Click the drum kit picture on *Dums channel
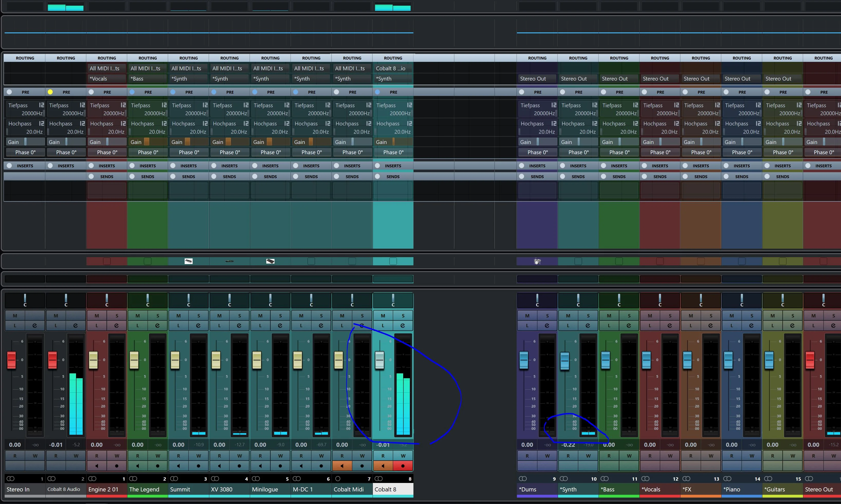The image size is (841, 504). tap(537, 261)
